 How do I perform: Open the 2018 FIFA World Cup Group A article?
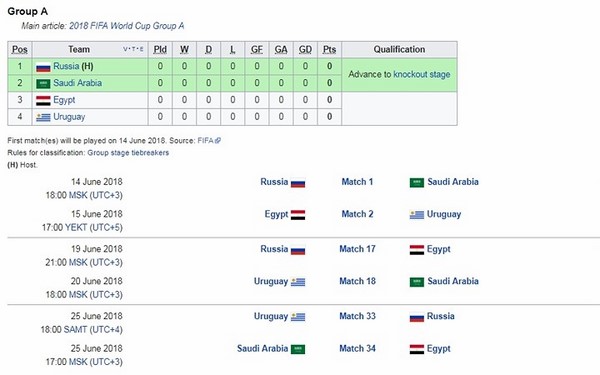(x=127, y=26)
